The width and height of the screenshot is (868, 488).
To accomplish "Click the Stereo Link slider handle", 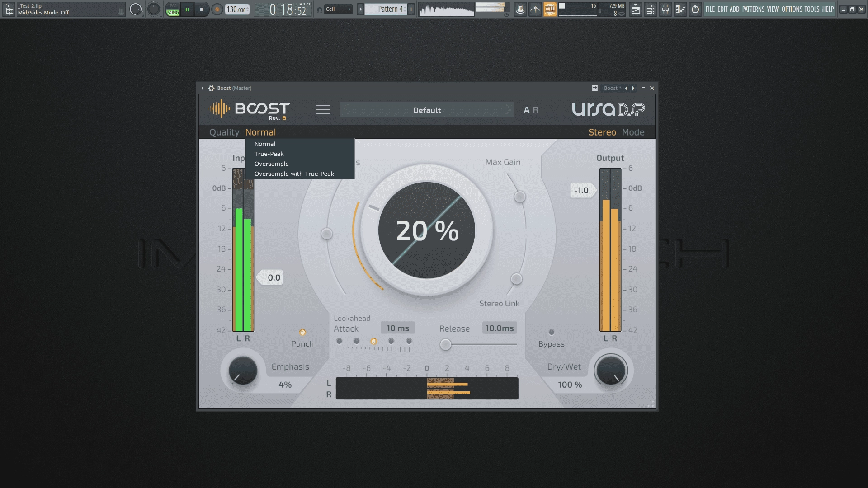I will (x=516, y=279).
